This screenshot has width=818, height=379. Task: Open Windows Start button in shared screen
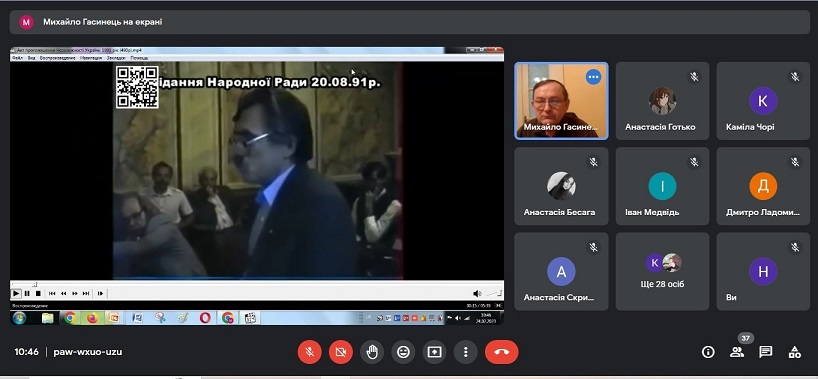(x=19, y=318)
